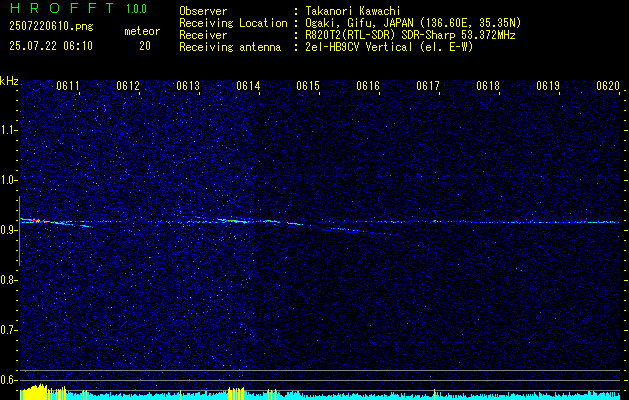
Task: Click the kHz axis unit label
Action: pos(9,81)
